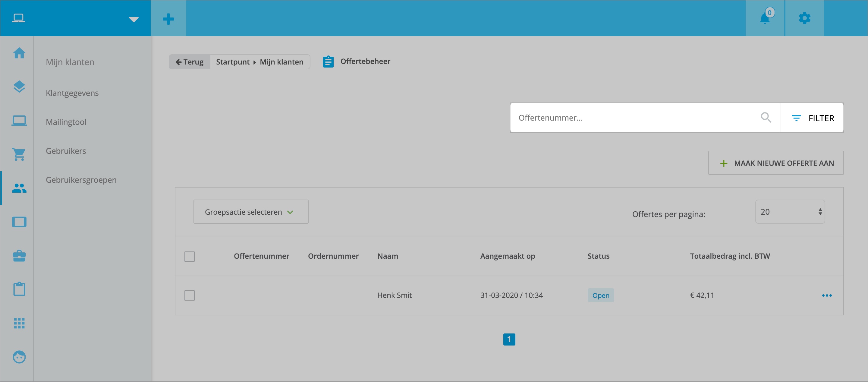Open the face profile sidebar icon
The image size is (868, 382).
[x=19, y=357]
